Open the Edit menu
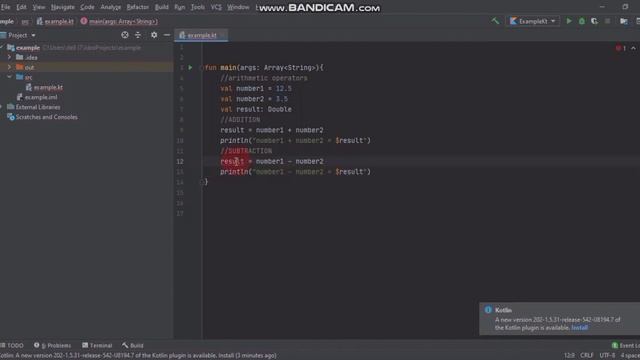640x360 pixels. [x=21, y=7]
